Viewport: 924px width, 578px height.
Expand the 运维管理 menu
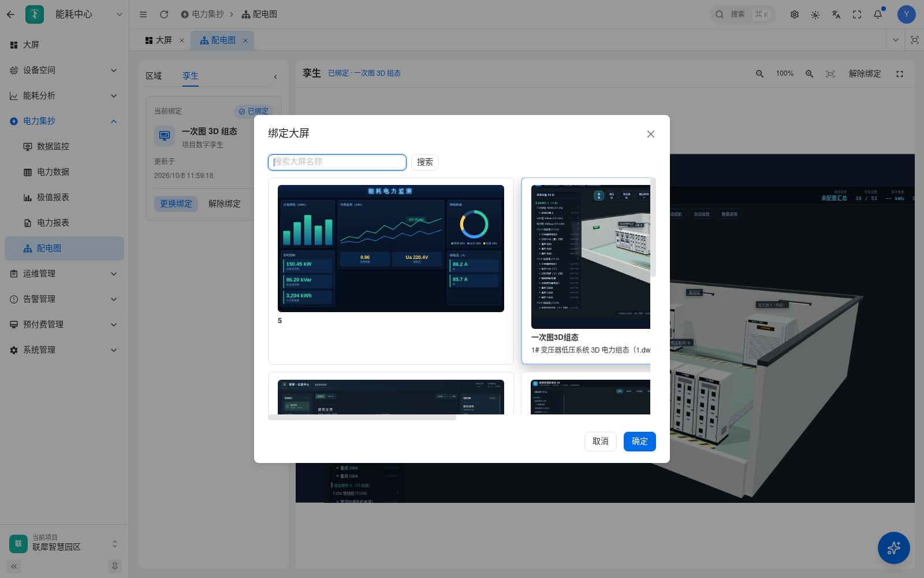pyautogui.click(x=64, y=273)
